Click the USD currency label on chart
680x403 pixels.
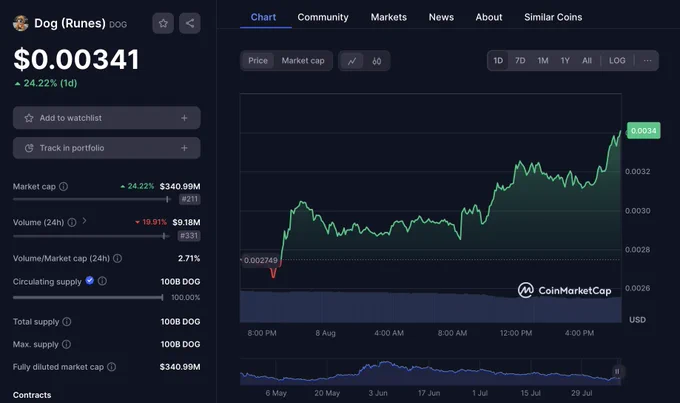(x=638, y=320)
